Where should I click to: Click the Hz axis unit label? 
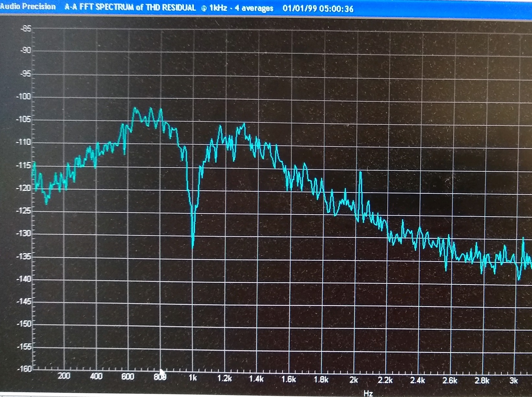pos(368,393)
